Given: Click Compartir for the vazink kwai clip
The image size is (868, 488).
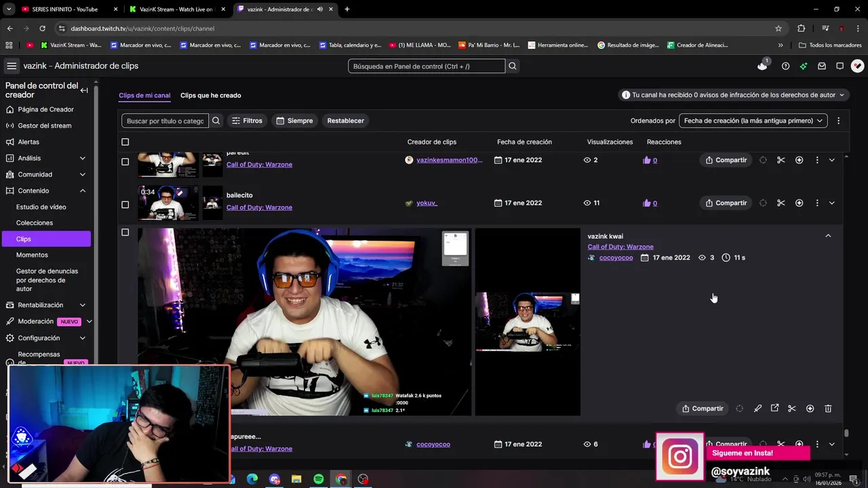Looking at the screenshot, I should point(703,409).
